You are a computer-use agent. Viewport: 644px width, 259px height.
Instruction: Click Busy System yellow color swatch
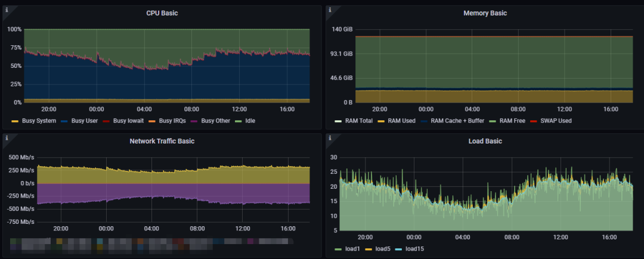[15, 121]
